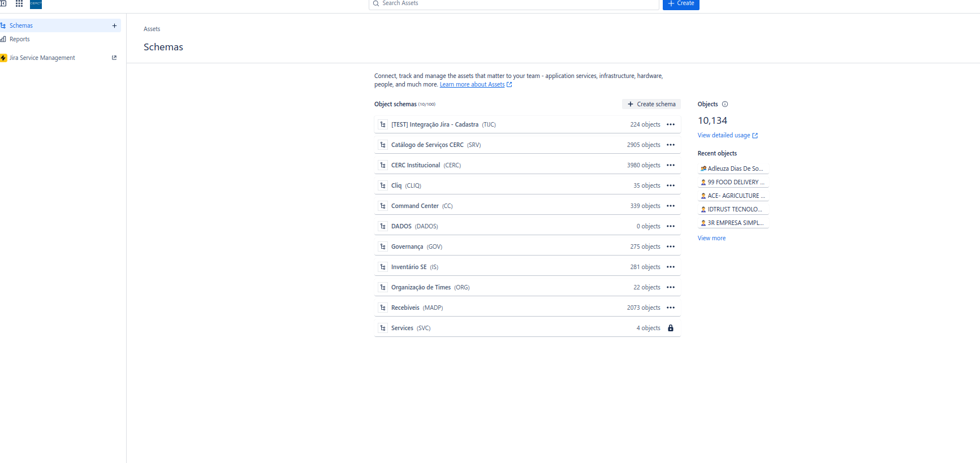The image size is (980, 463).
Task: Go to Reports in the sidebar
Action: pos(60,39)
